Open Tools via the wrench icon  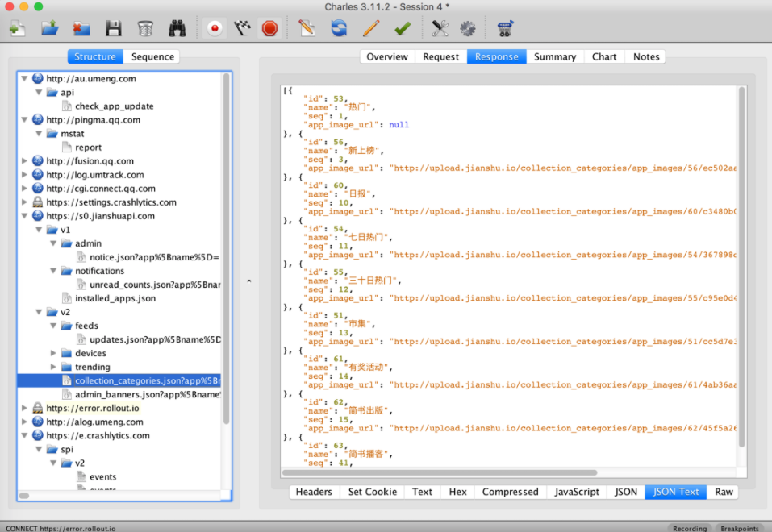(440, 29)
